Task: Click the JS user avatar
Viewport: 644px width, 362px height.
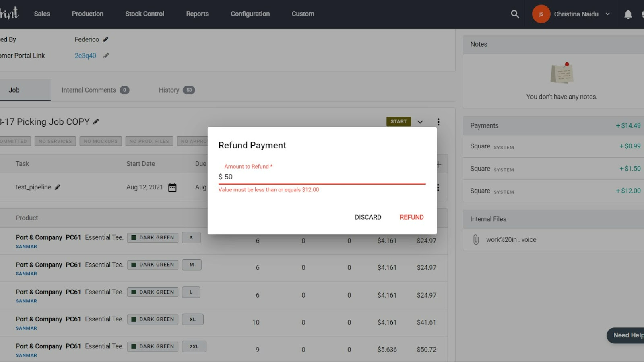Action: click(541, 14)
